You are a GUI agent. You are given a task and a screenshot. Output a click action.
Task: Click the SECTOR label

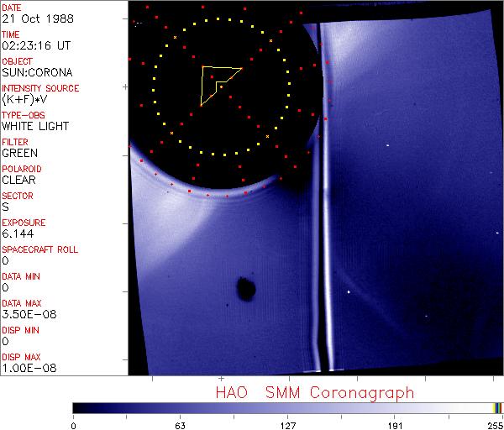pos(18,196)
